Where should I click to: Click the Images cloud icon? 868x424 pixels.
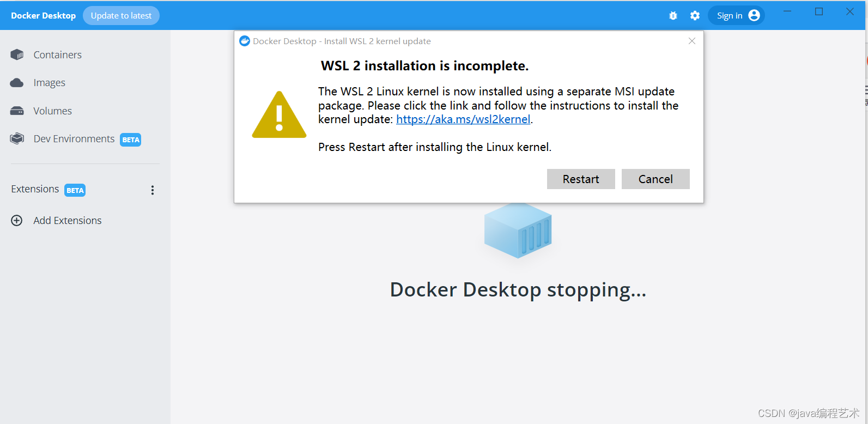[17, 83]
